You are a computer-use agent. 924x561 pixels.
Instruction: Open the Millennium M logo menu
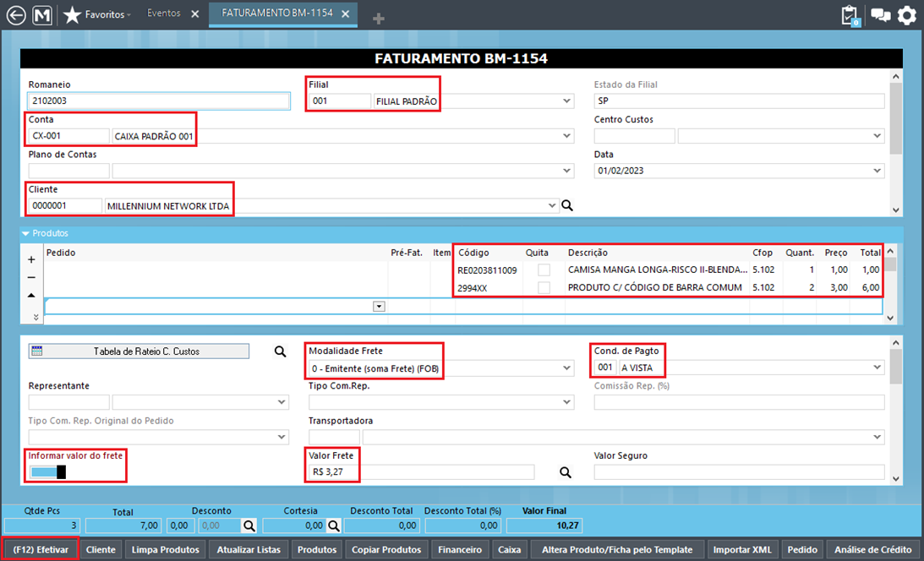coord(41,15)
